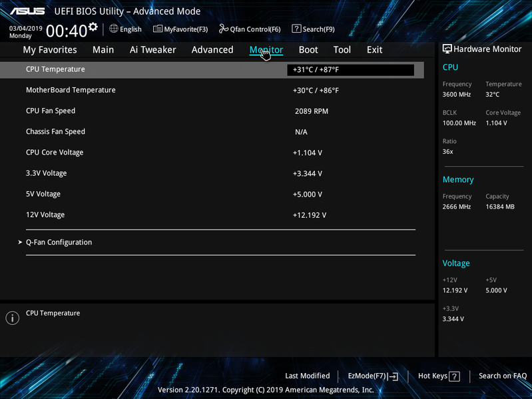Image resolution: width=532 pixels, height=399 pixels.
Task: Click the 16384 MB memory capacity value
Action: coord(500,206)
